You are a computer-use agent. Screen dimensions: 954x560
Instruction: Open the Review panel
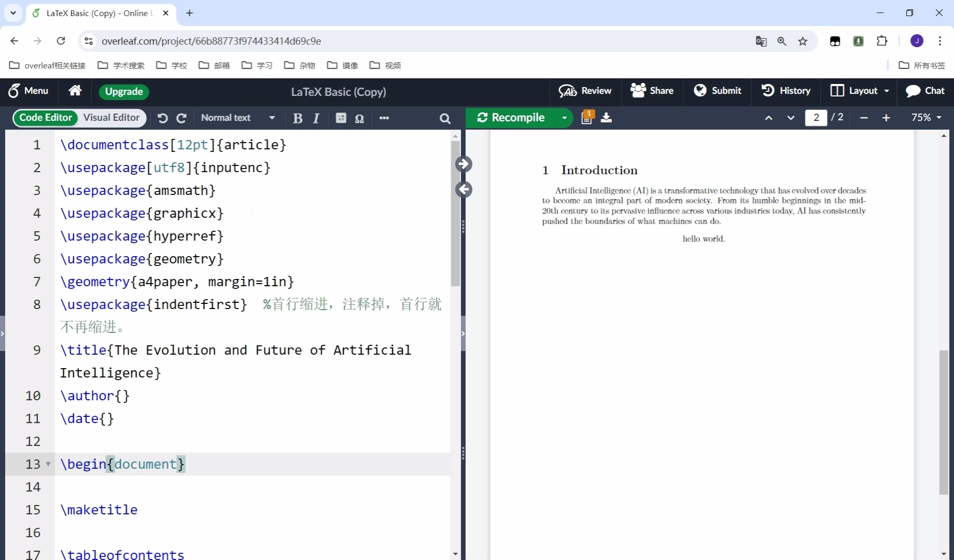586,91
